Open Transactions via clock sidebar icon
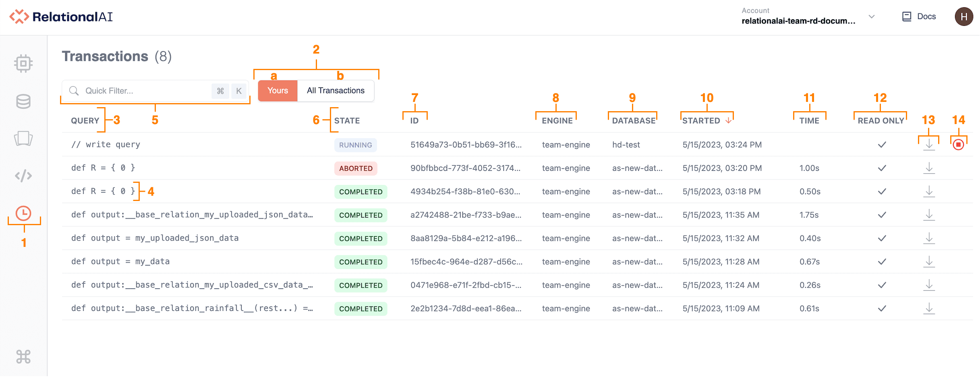This screenshot has width=980, height=377. [23, 213]
